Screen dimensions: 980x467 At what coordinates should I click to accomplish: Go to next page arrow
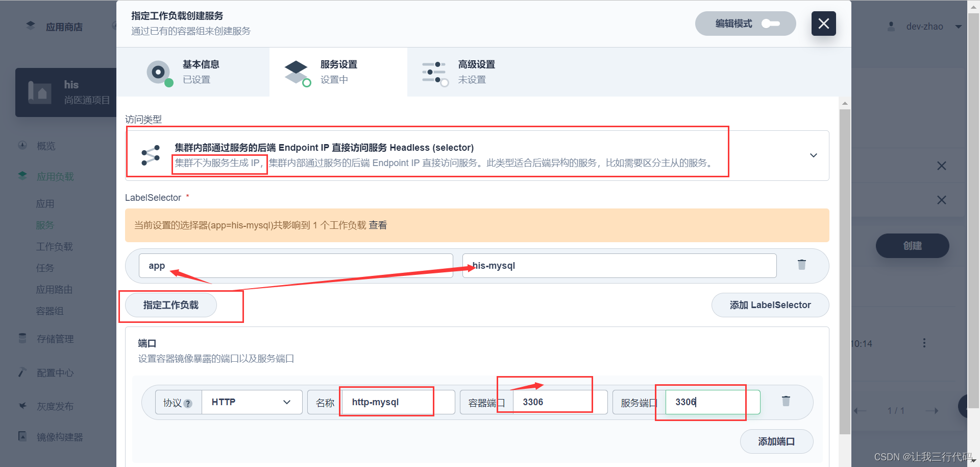pyautogui.click(x=933, y=411)
